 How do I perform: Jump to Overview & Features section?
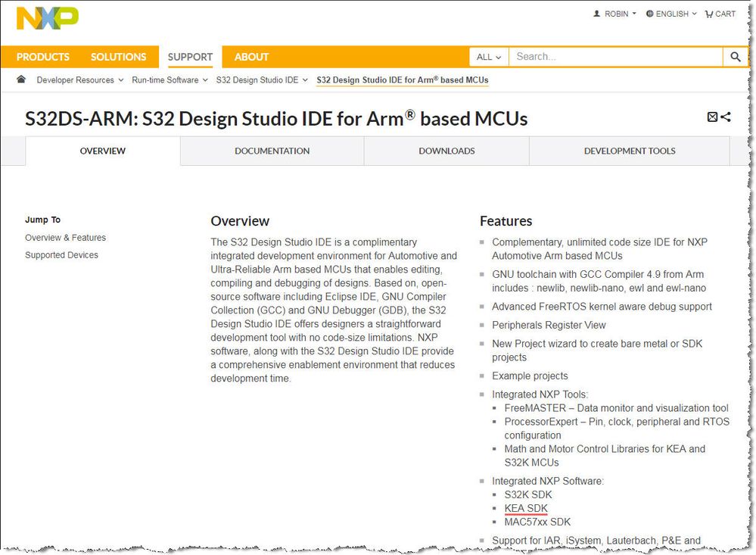point(65,238)
